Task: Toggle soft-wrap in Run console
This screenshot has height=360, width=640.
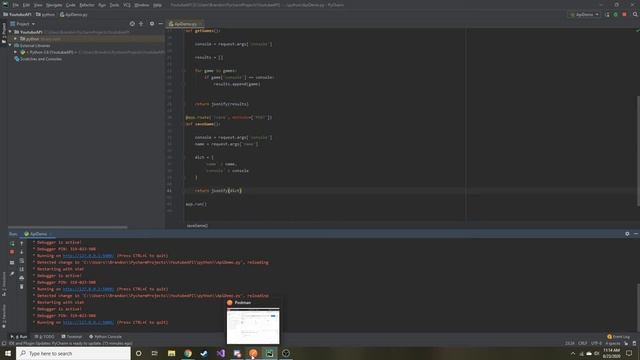Action: tap(22, 261)
